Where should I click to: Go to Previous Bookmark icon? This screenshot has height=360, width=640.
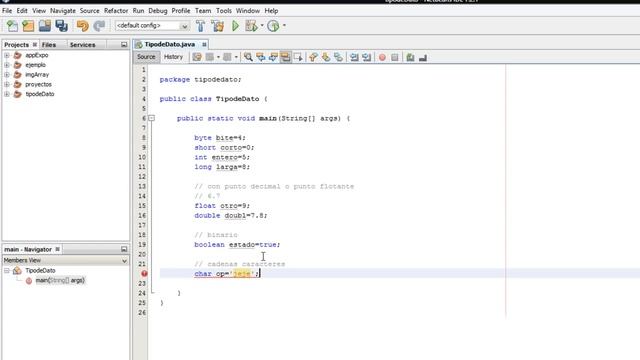point(313,58)
